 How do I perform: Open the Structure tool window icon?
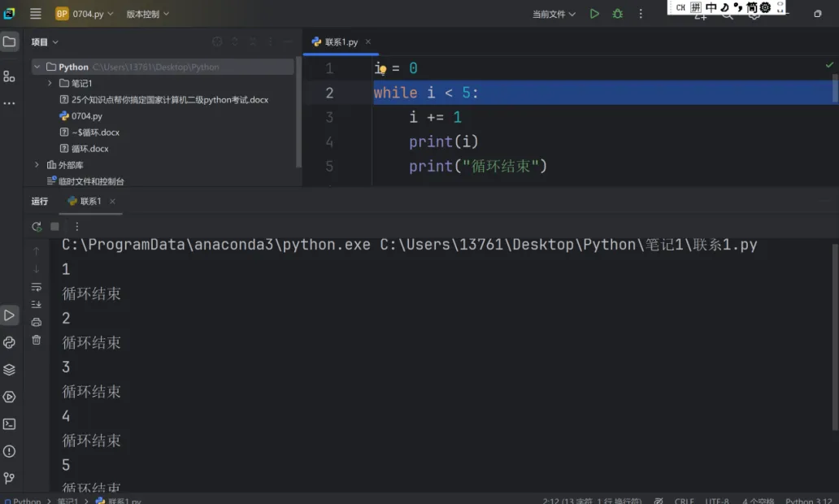[9, 76]
